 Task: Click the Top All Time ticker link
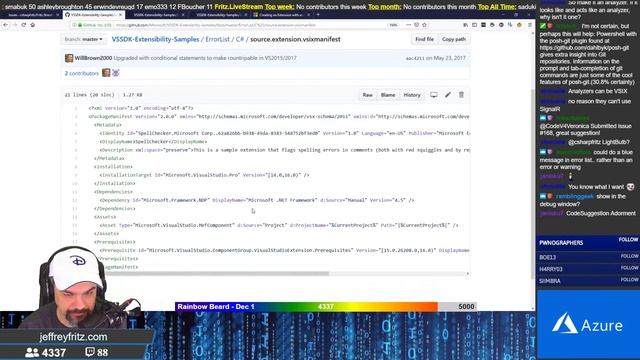tap(497, 7)
